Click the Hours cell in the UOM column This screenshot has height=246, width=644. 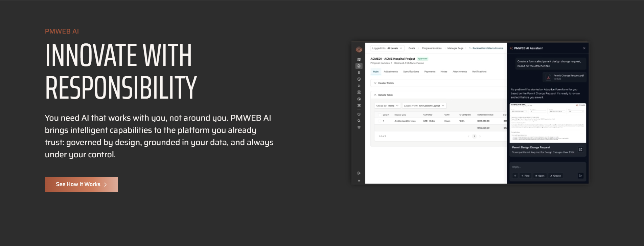coord(447,121)
